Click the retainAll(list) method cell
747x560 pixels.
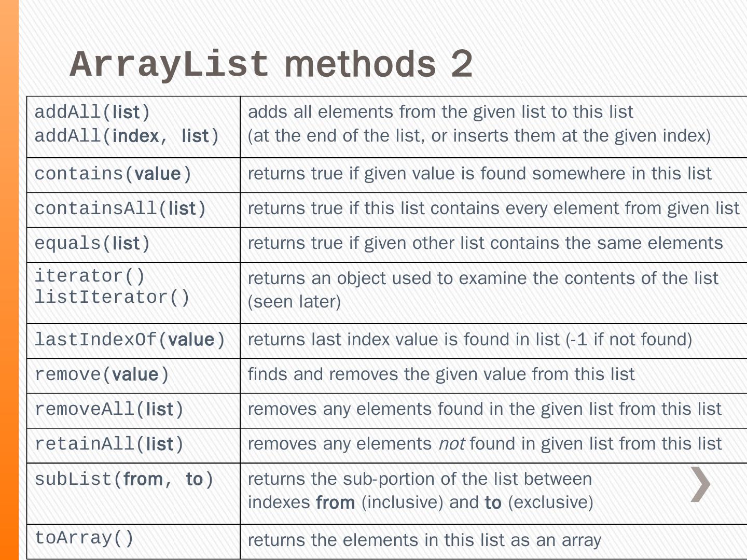click(109, 444)
